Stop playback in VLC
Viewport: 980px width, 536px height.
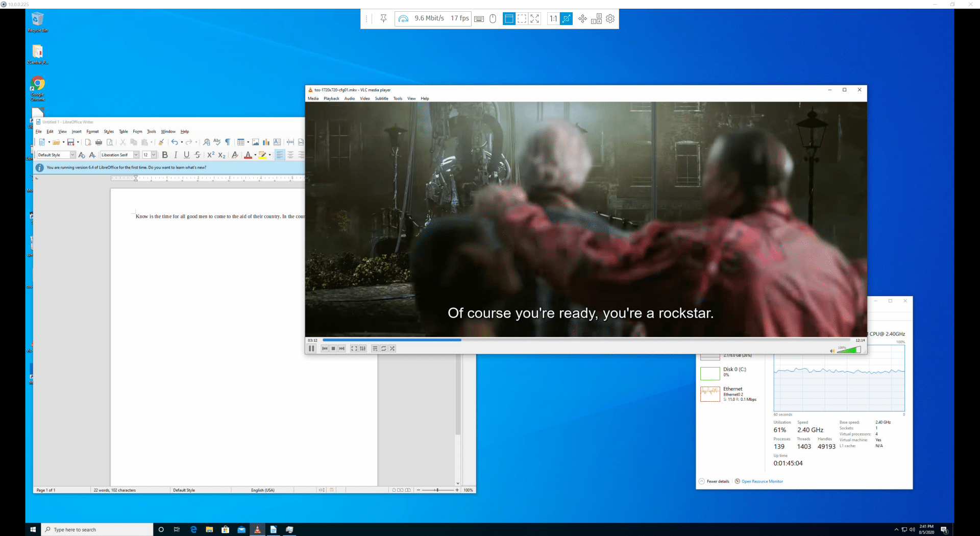pos(333,349)
